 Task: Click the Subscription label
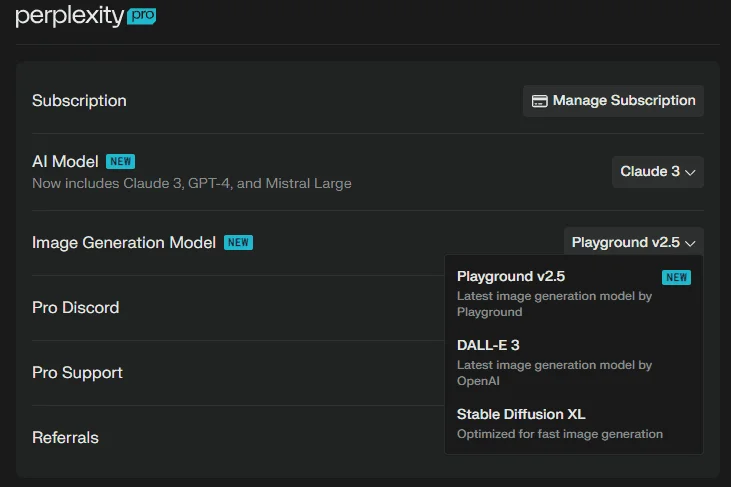pos(79,101)
